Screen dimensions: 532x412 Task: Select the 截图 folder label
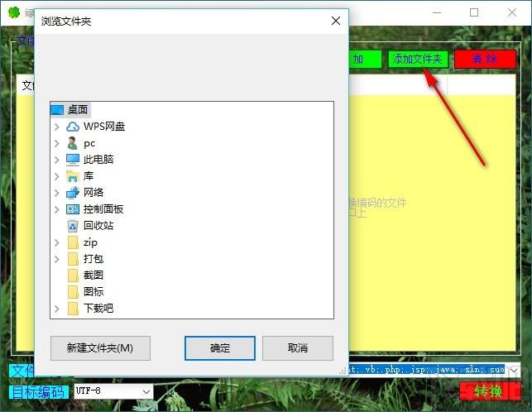[x=93, y=275]
